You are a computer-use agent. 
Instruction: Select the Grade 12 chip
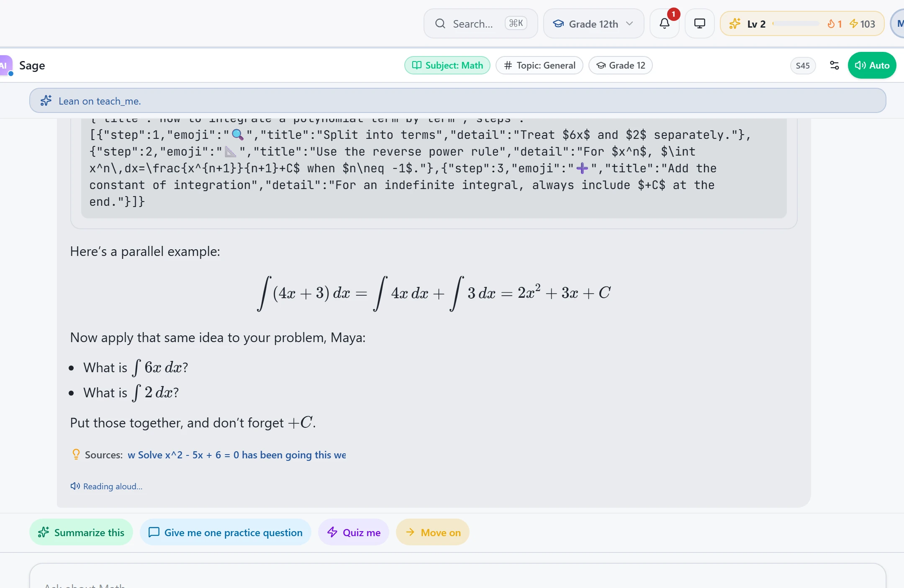(621, 65)
